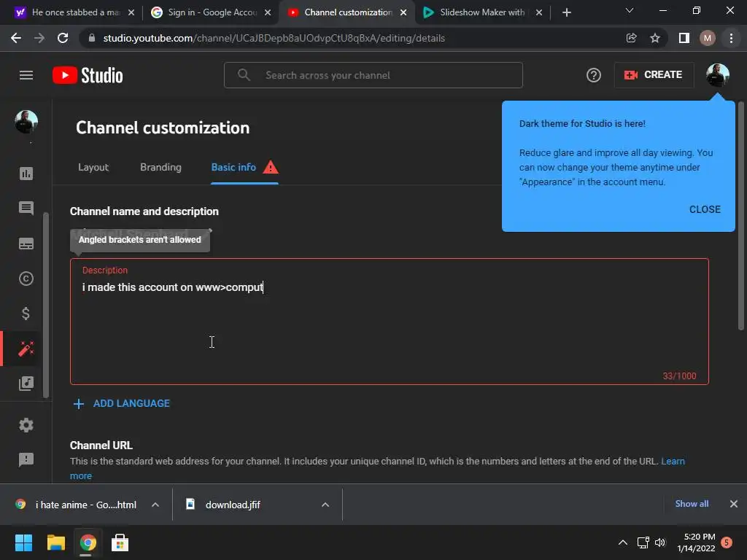Open Monetization dollar icon in sidebar
Viewport: 747px width, 560px height.
tap(26, 314)
